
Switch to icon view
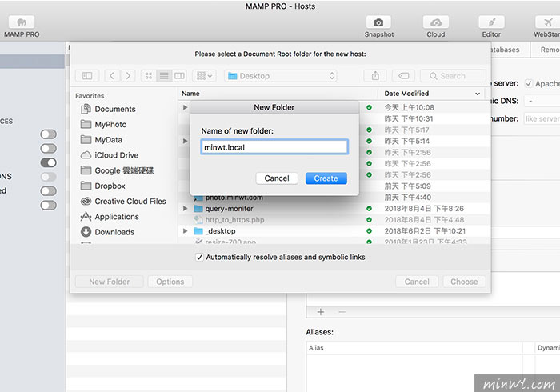pos(149,76)
